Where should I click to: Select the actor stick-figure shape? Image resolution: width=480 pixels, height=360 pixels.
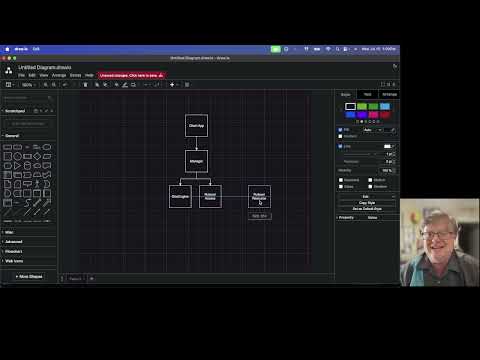tap(37, 184)
